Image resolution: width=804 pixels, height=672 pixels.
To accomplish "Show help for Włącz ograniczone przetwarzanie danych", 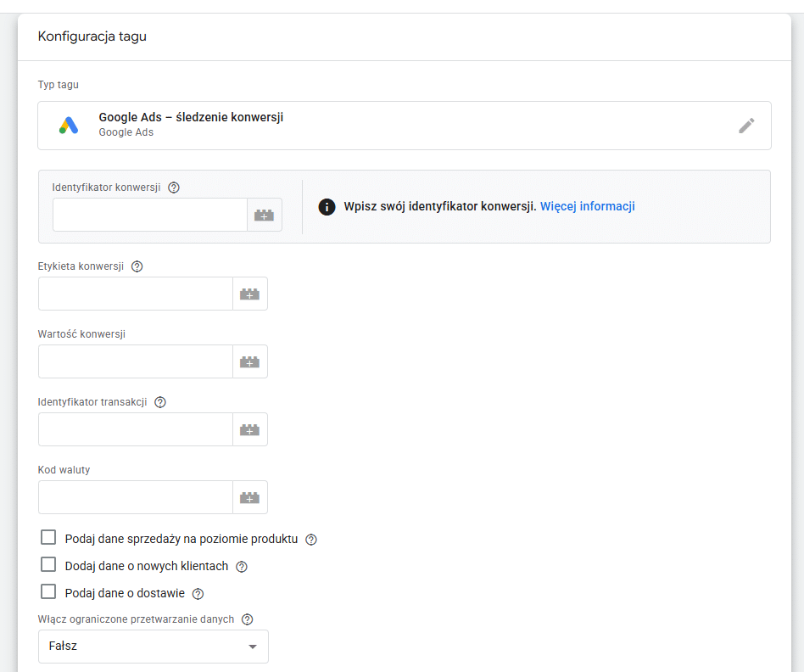I will (x=247, y=619).
